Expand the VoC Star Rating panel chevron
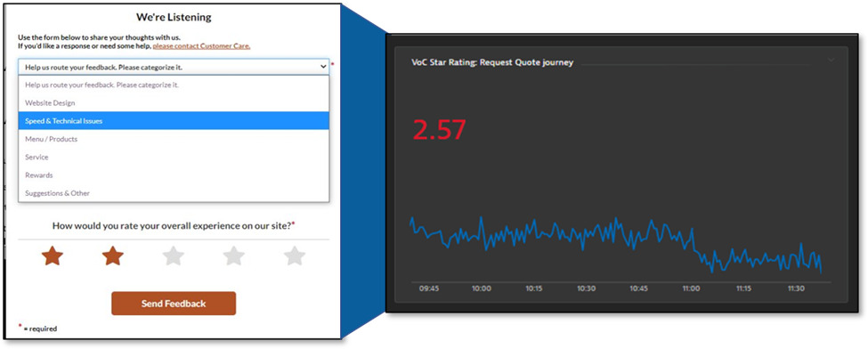This screenshot has height=349, width=868. click(831, 60)
